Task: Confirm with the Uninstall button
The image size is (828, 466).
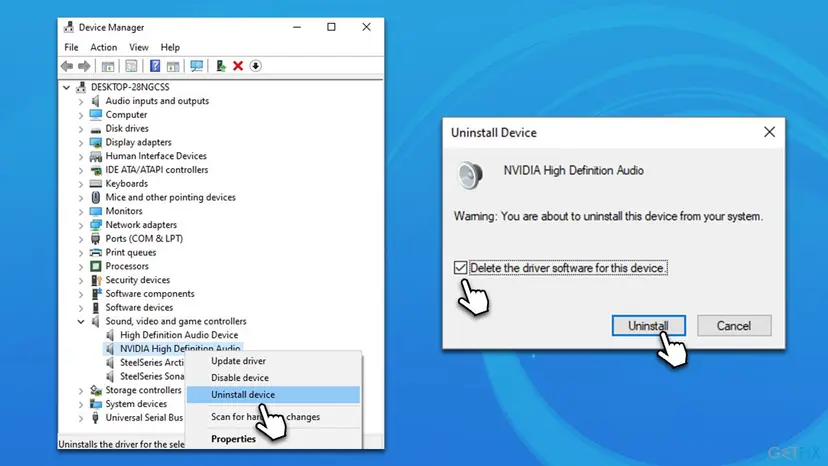Action: click(x=648, y=326)
